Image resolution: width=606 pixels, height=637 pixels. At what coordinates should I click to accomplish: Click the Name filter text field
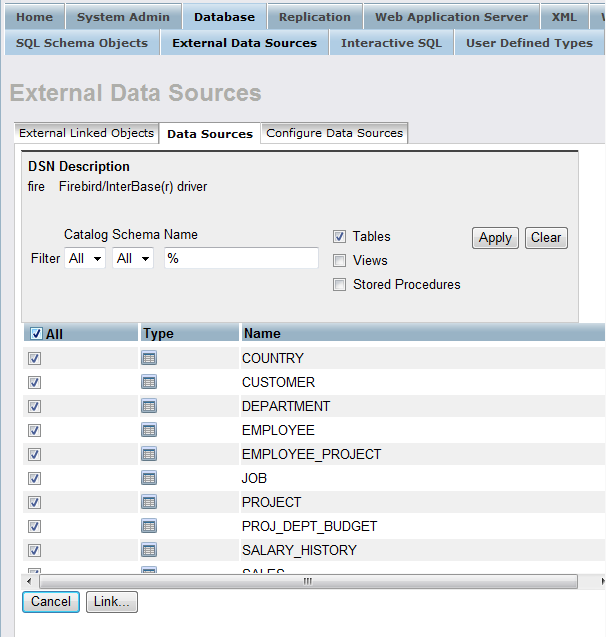(241, 258)
